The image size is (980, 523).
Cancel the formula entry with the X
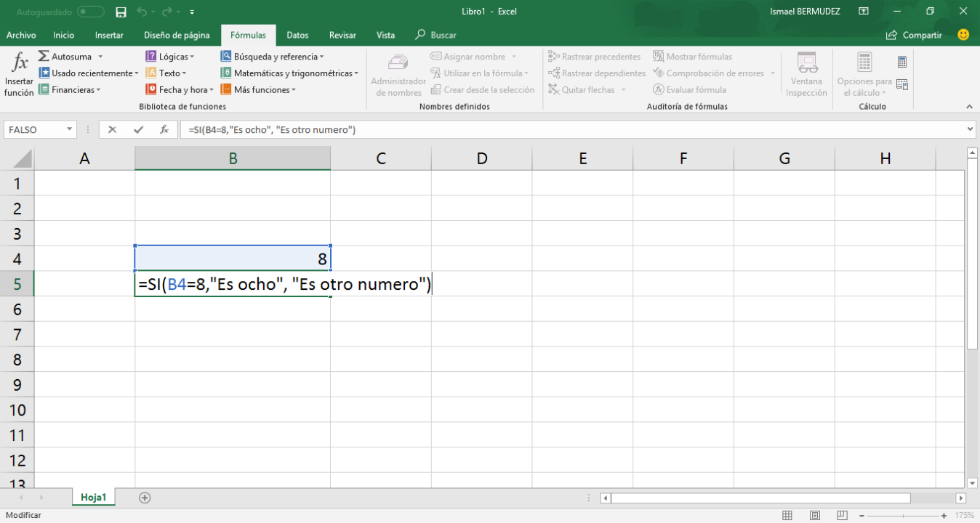[x=113, y=129]
